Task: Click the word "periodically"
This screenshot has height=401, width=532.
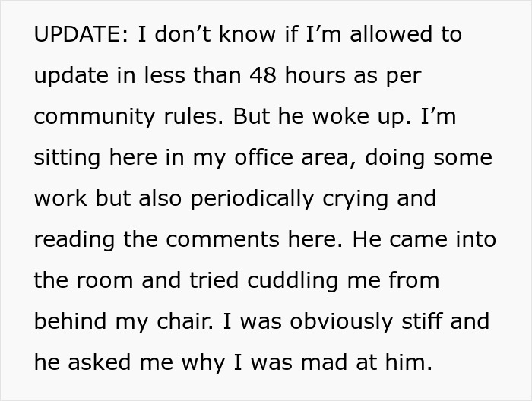Action: (x=252, y=200)
